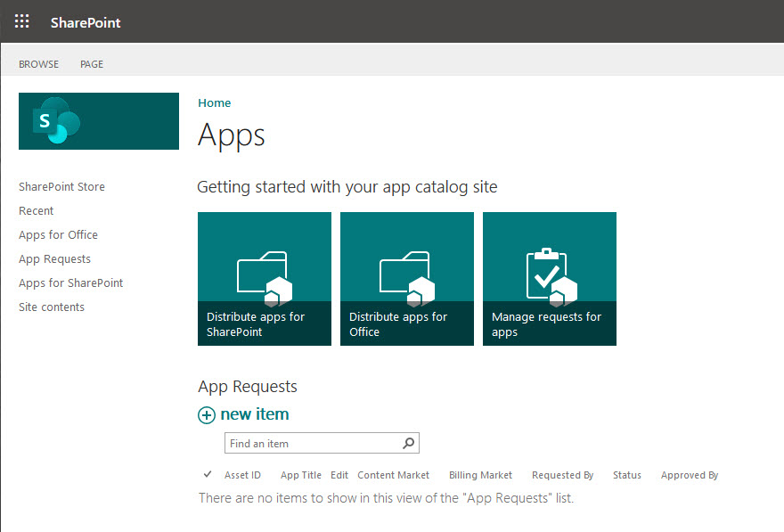The height and width of the screenshot is (532, 784).
Task: Sort by App Title column header
Action: pyautogui.click(x=301, y=475)
